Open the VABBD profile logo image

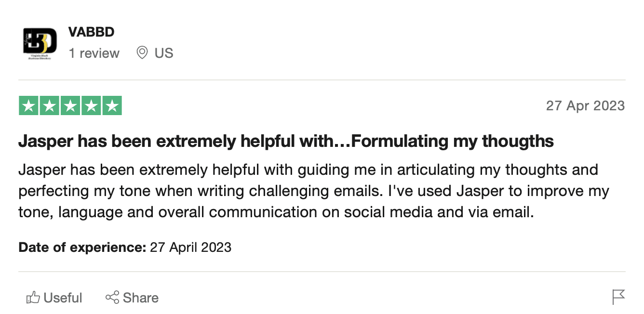pos(40,43)
